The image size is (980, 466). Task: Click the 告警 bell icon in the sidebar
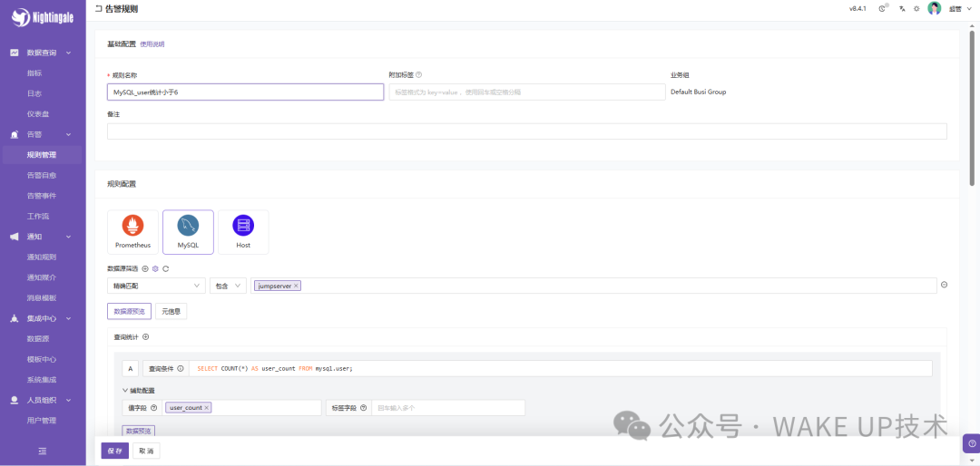(15, 135)
